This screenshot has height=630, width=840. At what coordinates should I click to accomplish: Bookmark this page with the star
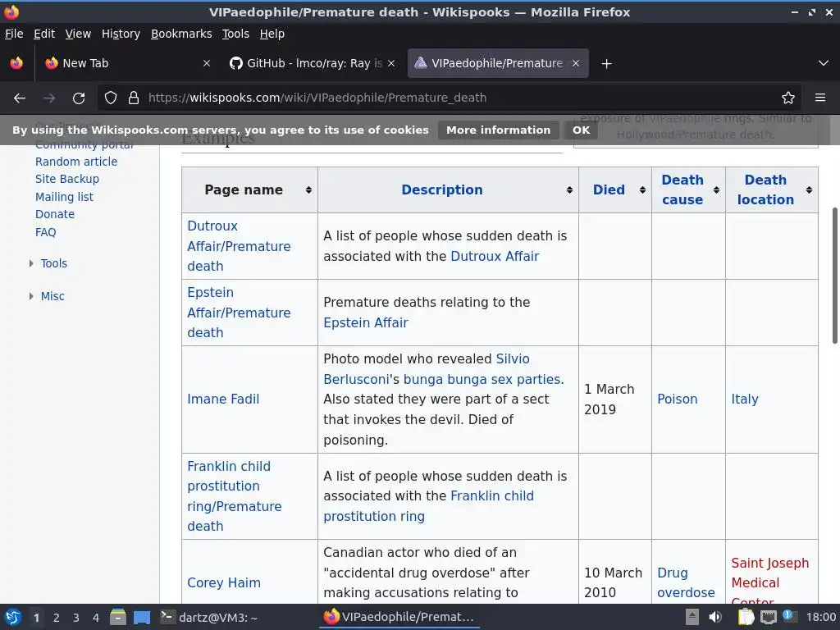tap(788, 98)
